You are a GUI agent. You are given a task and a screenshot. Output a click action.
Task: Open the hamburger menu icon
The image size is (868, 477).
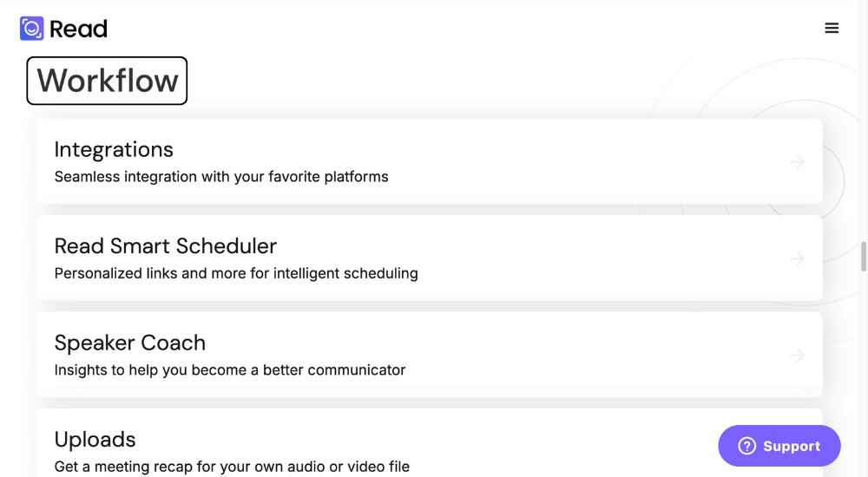pyautogui.click(x=832, y=29)
